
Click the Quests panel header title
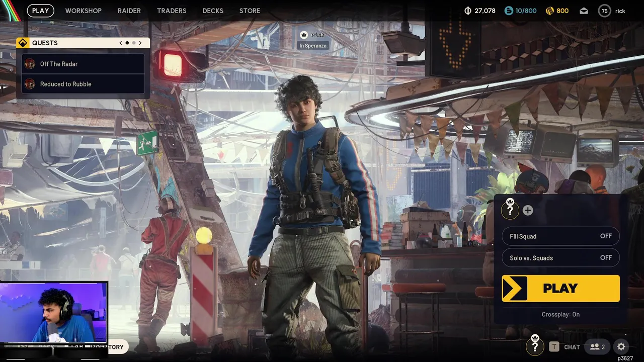coord(45,43)
